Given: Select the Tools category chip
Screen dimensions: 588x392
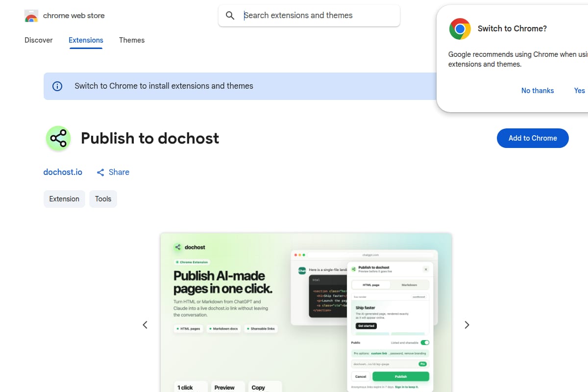Looking at the screenshot, I should pyautogui.click(x=103, y=199).
